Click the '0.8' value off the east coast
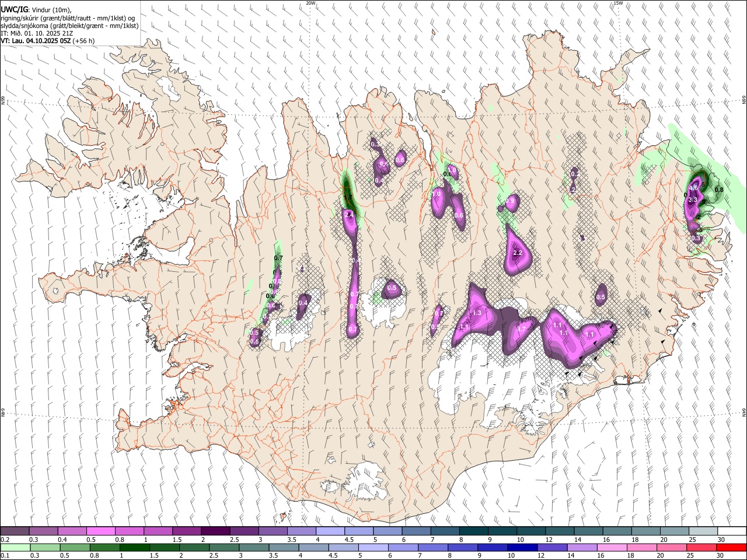747x560 pixels. coord(719,190)
